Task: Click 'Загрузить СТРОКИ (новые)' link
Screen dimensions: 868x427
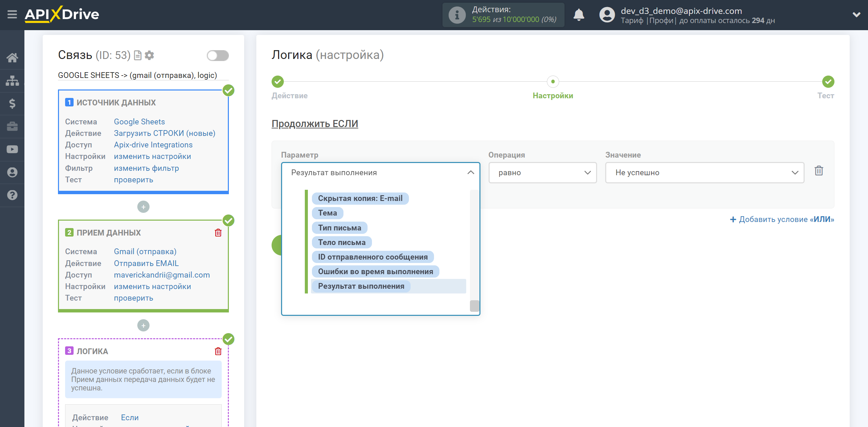Action: 164,133
